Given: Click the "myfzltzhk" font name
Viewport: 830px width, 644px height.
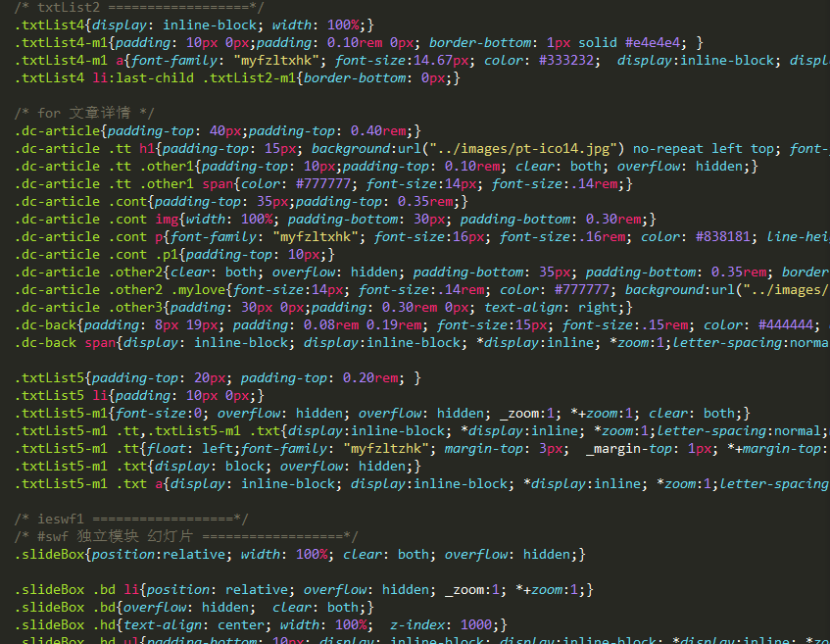Looking at the screenshot, I should click(386, 449).
